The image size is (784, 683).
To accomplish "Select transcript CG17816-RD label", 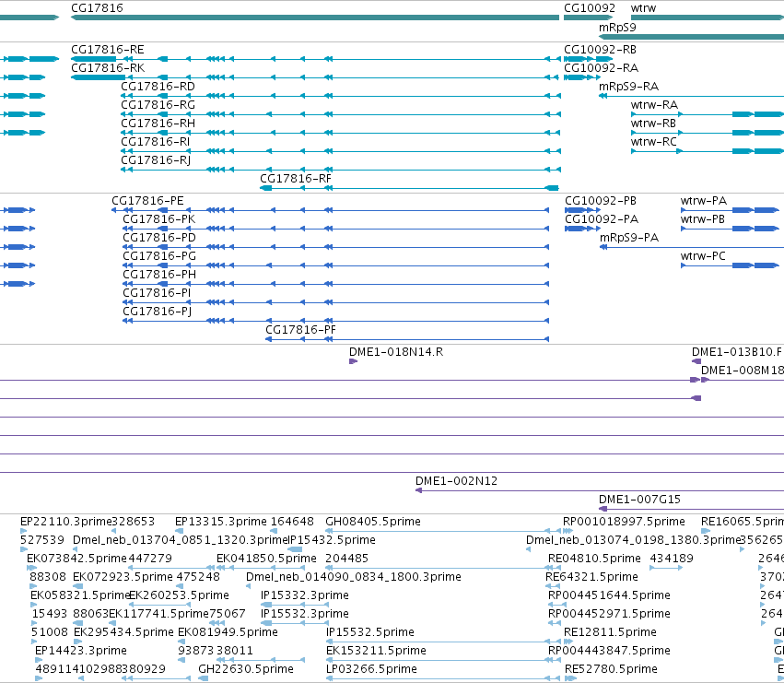I will pyautogui.click(x=158, y=87).
